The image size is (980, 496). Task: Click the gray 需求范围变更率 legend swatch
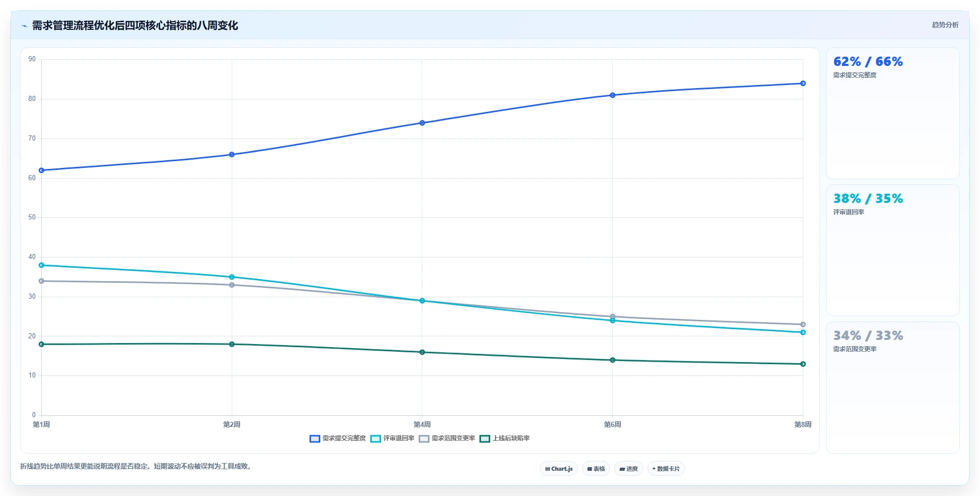click(x=424, y=439)
